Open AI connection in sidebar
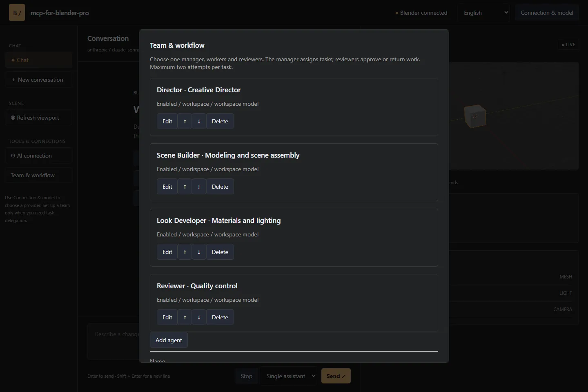Viewport: 588px width, 392px height. [x=39, y=156]
